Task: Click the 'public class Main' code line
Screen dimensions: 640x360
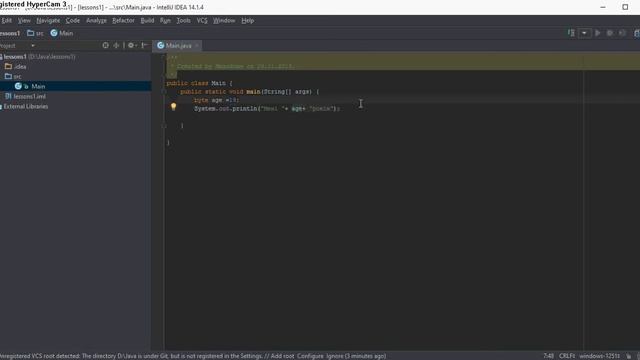Action: coord(200,83)
